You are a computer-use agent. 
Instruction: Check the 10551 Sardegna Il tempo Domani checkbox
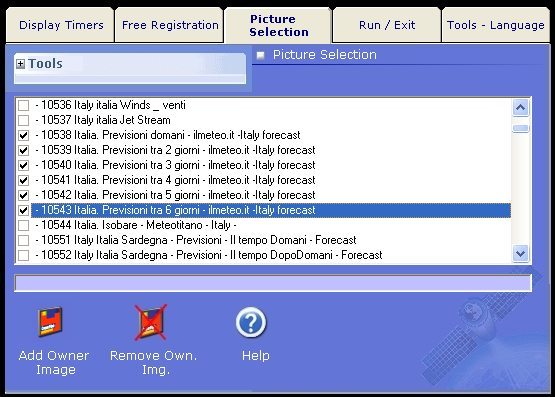coord(23,240)
